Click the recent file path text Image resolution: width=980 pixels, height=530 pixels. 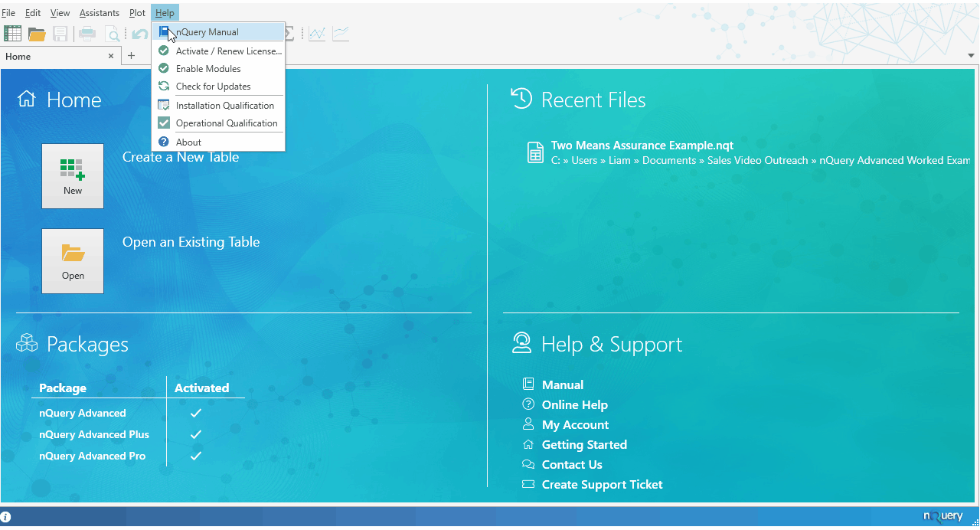[761, 161]
